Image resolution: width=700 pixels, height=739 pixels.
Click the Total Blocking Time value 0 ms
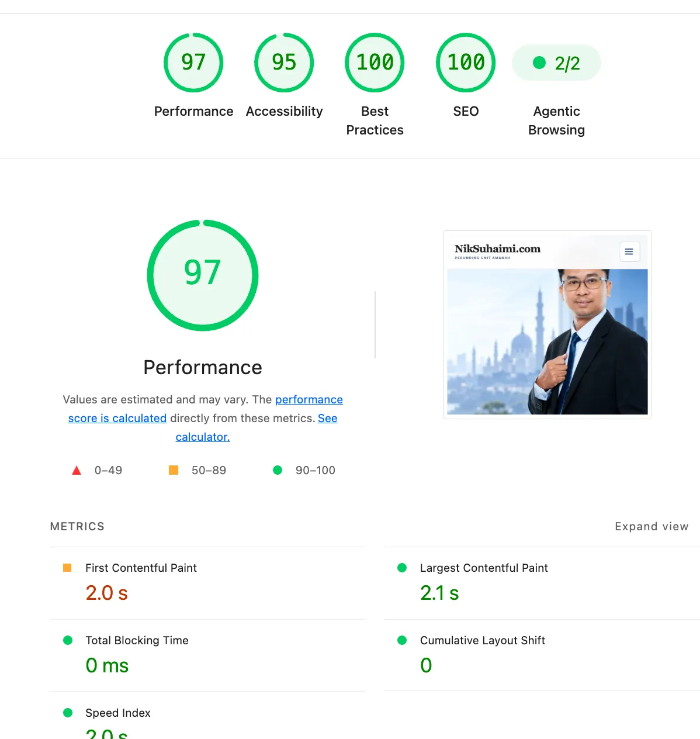coord(107,665)
